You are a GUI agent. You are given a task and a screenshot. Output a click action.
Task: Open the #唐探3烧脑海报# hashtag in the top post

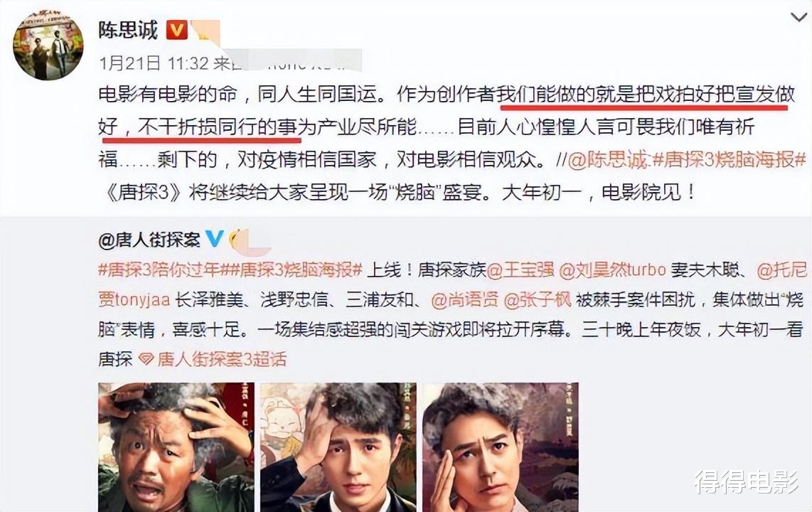coord(729,160)
